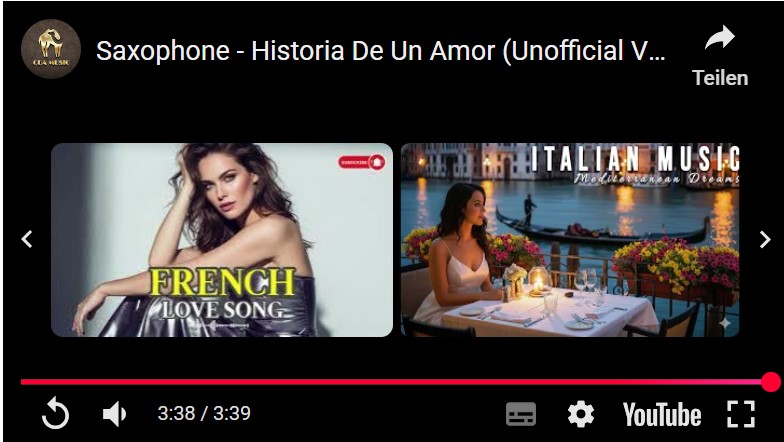Click the 3:38 / 3:39 time display

(x=204, y=414)
